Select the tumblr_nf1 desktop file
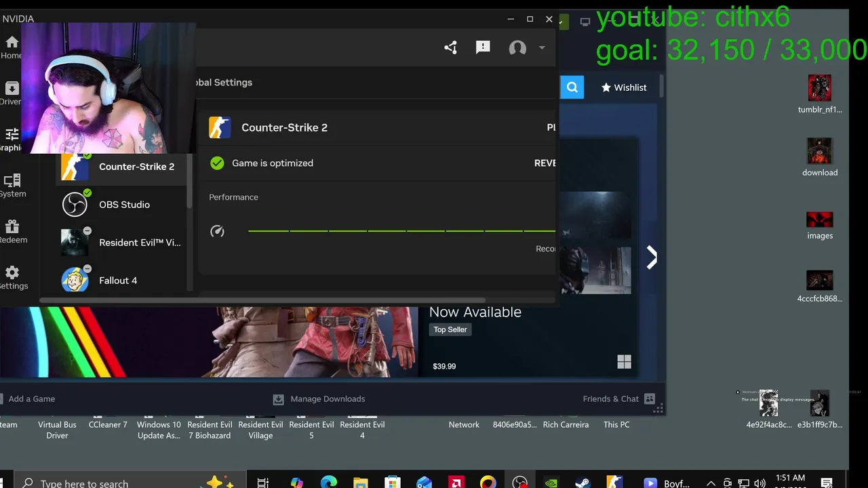The image size is (868, 488). [x=820, y=94]
